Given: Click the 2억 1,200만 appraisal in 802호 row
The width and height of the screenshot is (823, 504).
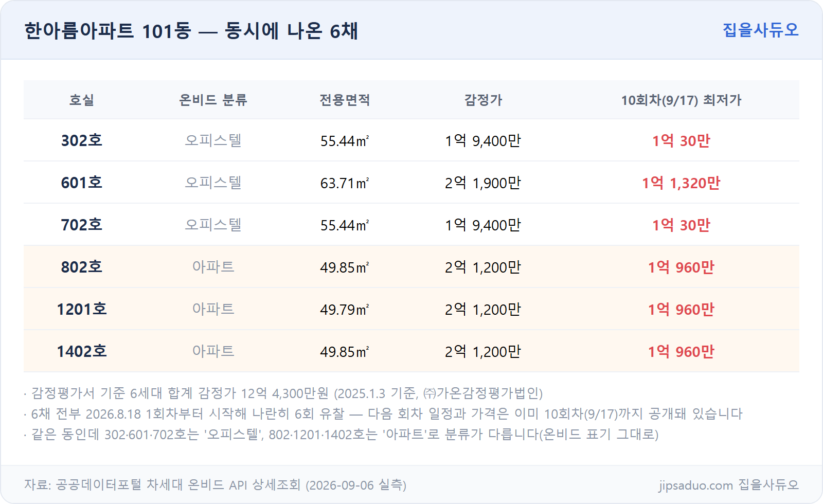Looking at the screenshot, I should (483, 267).
